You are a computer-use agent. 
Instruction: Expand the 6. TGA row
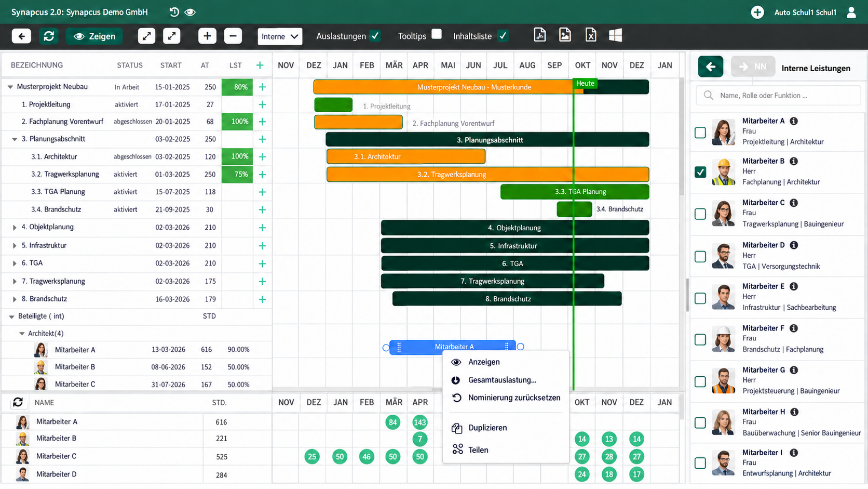[x=15, y=263]
